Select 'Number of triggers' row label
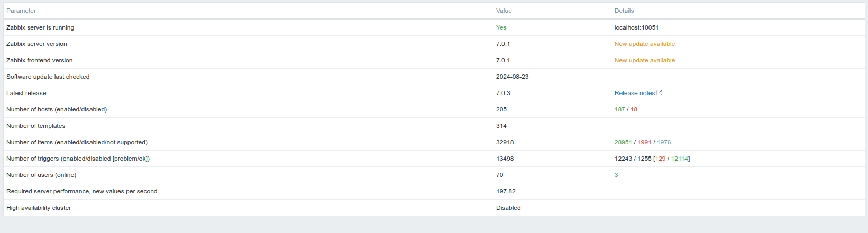868x233 pixels. coord(78,159)
